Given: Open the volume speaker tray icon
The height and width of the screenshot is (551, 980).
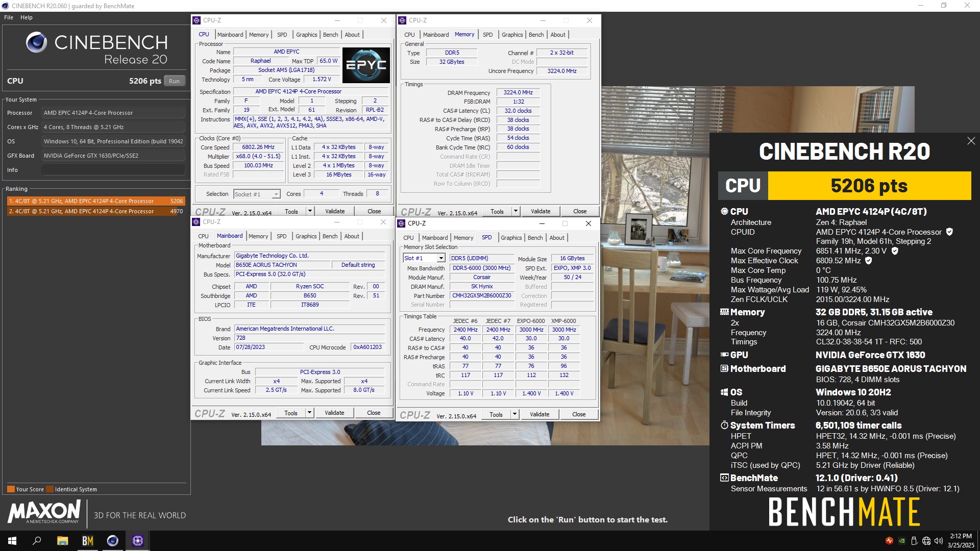Looking at the screenshot, I should [938, 541].
